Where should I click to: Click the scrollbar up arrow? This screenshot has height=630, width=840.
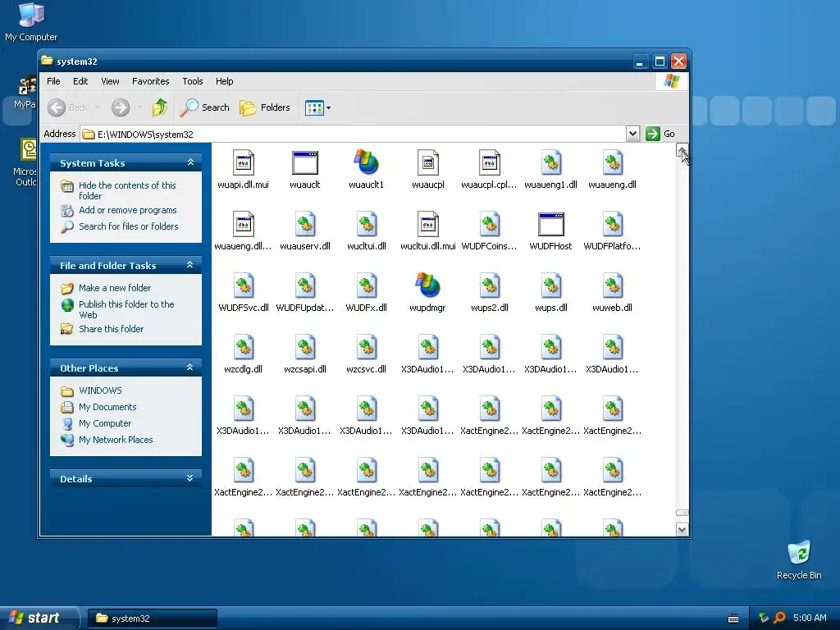682,149
